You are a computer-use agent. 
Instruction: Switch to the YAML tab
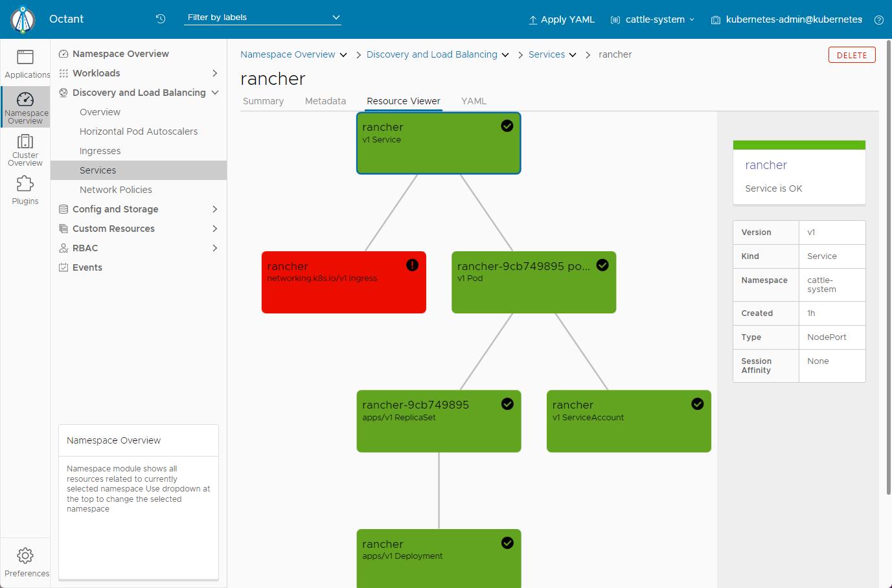tap(474, 101)
